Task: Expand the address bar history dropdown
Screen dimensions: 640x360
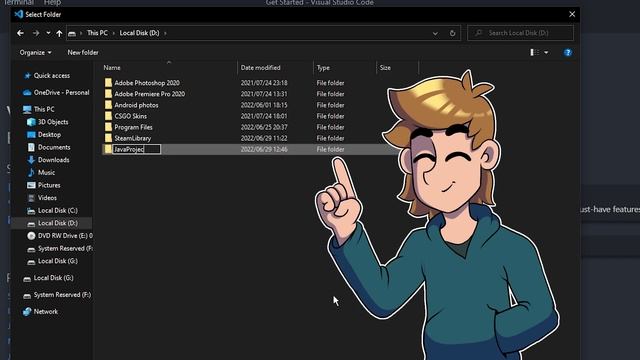Action: pos(435,33)
